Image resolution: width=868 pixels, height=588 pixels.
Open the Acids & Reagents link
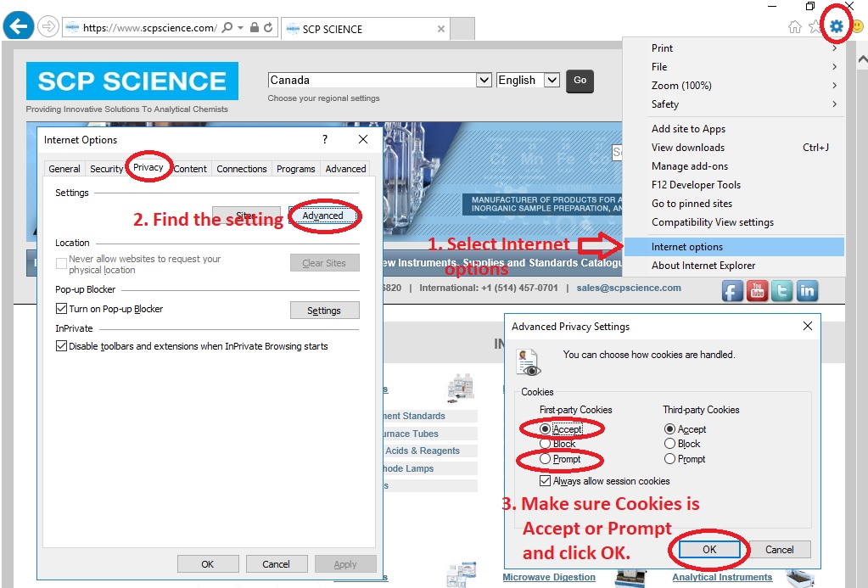pos(423,451)
